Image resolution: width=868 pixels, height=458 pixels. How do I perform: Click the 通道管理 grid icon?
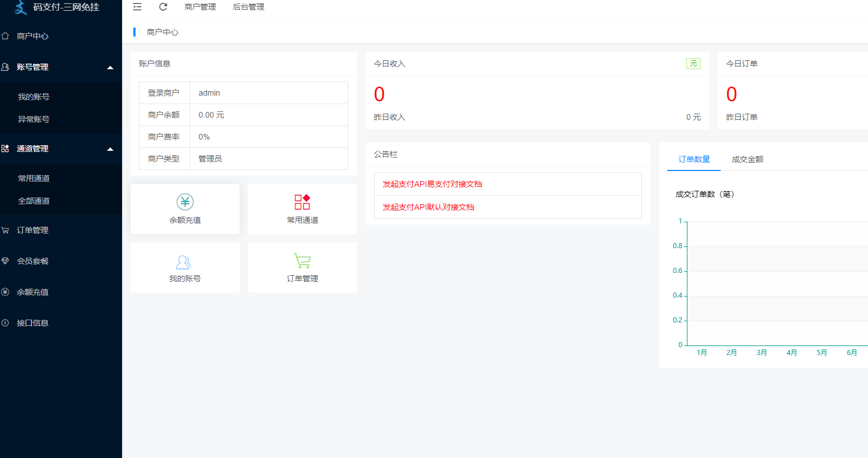pos(5,149)
